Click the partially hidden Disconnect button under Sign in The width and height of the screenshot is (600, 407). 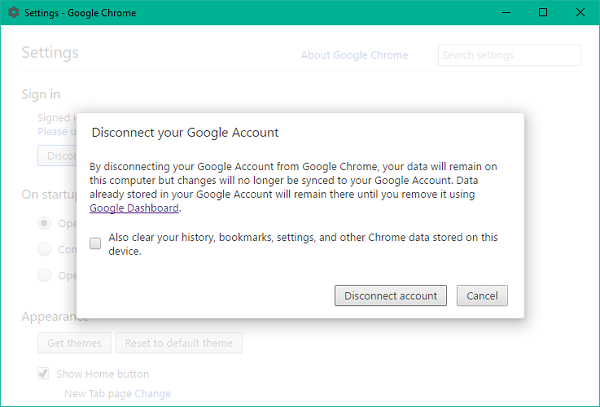[x=56, y=155]
